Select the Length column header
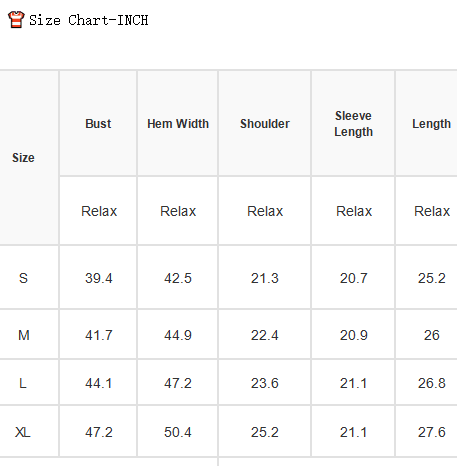This screenshot has height=466, width=457. pos(431,124)
